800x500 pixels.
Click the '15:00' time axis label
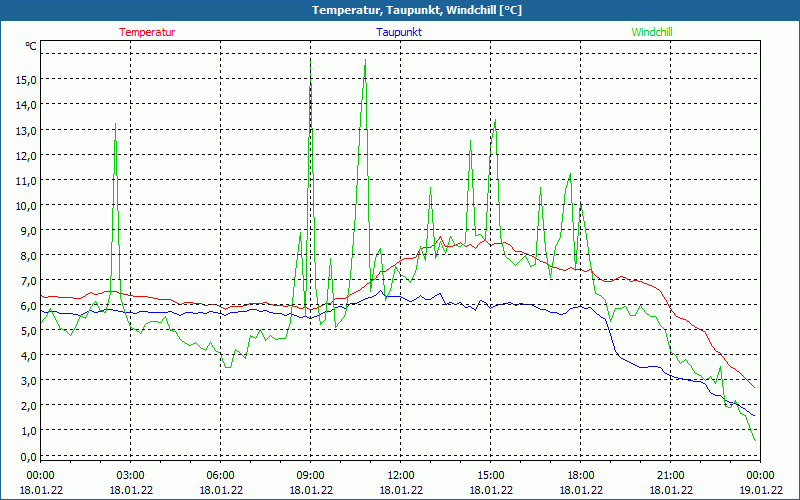[490, 476]
